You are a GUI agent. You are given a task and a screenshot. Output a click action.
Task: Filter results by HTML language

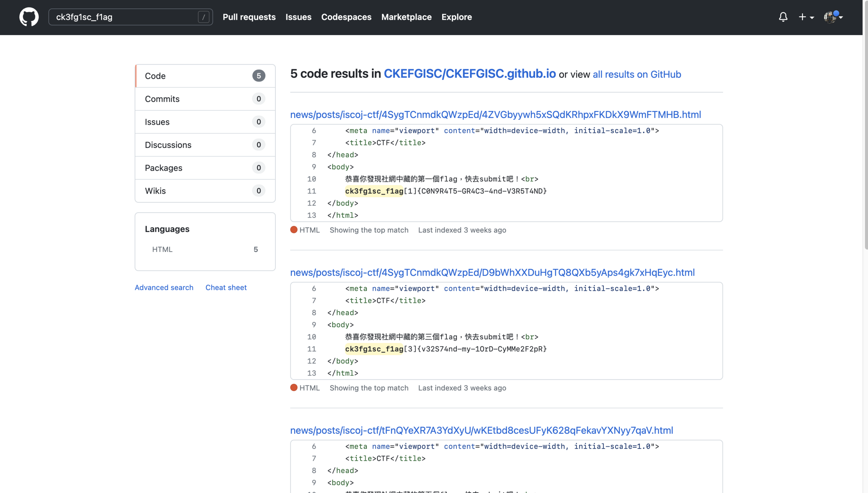tap(205, 249)
